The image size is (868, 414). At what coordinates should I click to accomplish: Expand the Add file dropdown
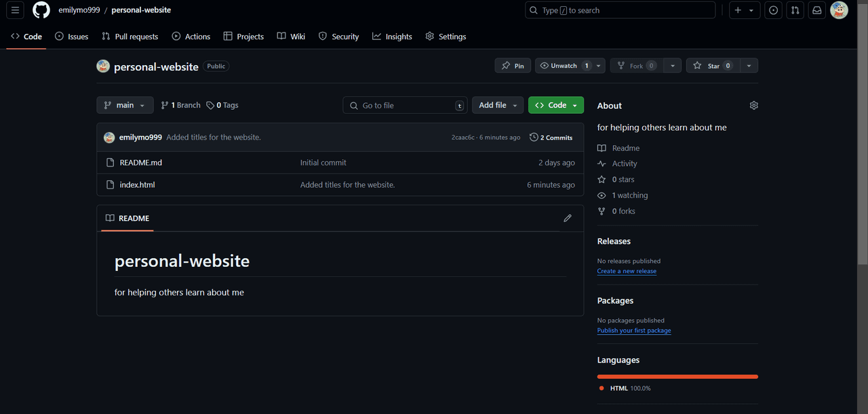click(498, 105)
